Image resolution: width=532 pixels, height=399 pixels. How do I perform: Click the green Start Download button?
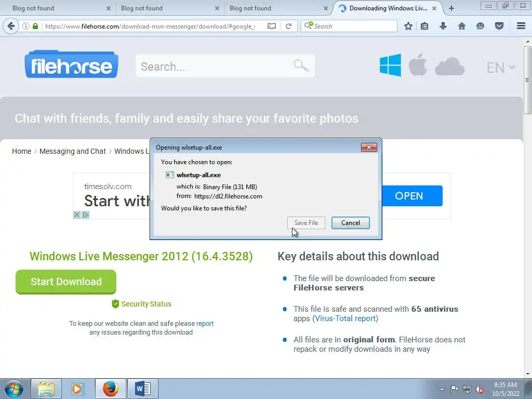[x=66, y=282]
